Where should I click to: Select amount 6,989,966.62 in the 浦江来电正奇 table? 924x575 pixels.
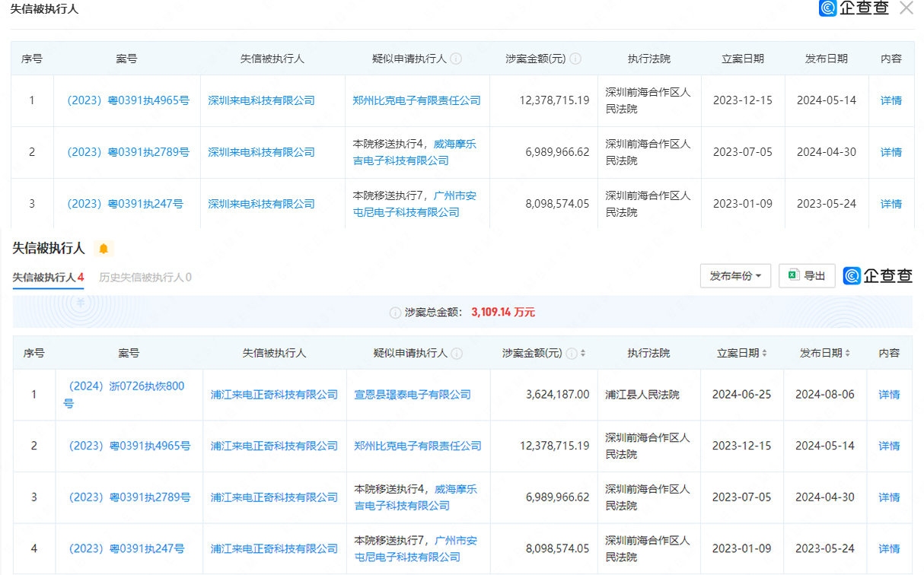[x=558, y=497]
